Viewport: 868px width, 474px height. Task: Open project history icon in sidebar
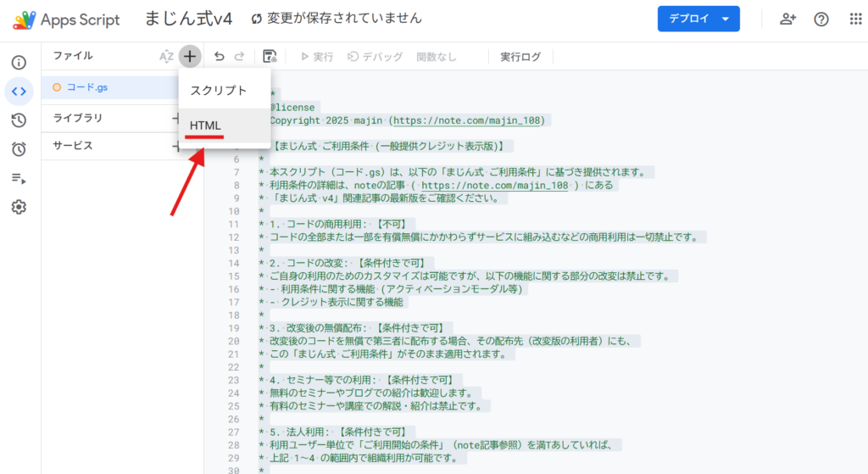point(19,120)
